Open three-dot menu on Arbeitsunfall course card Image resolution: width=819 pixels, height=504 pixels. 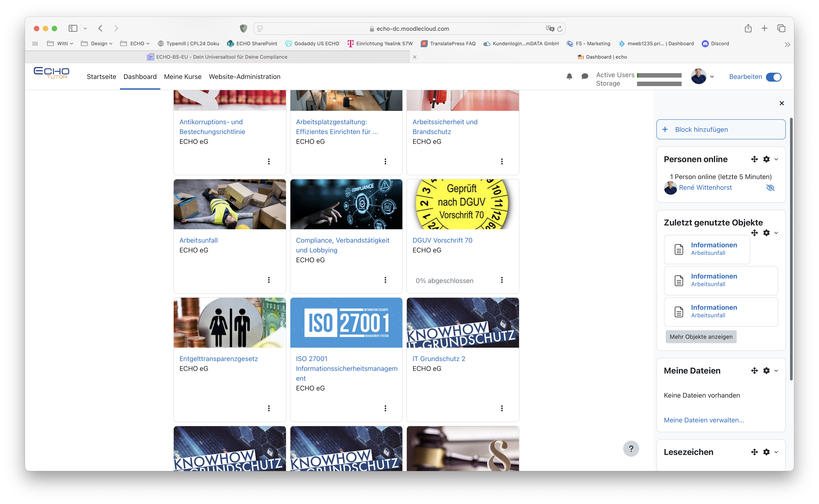[x=269, y=280]
